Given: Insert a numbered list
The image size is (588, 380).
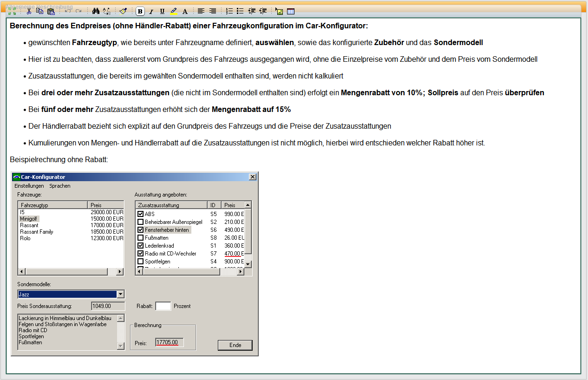Looking at the screenshot, I should [229, 11].
